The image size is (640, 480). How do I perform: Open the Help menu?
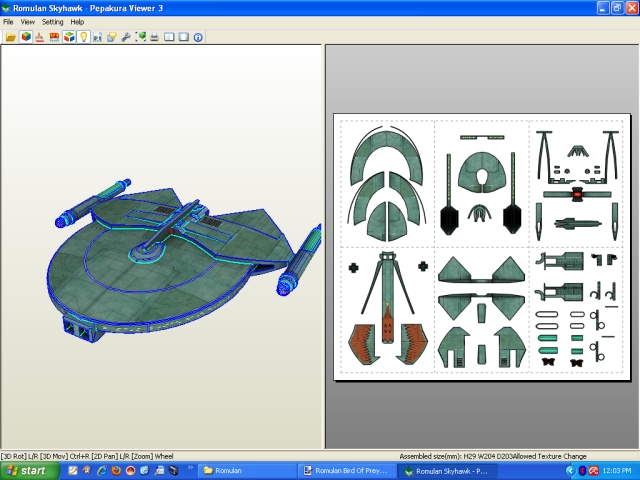(77, 22)
